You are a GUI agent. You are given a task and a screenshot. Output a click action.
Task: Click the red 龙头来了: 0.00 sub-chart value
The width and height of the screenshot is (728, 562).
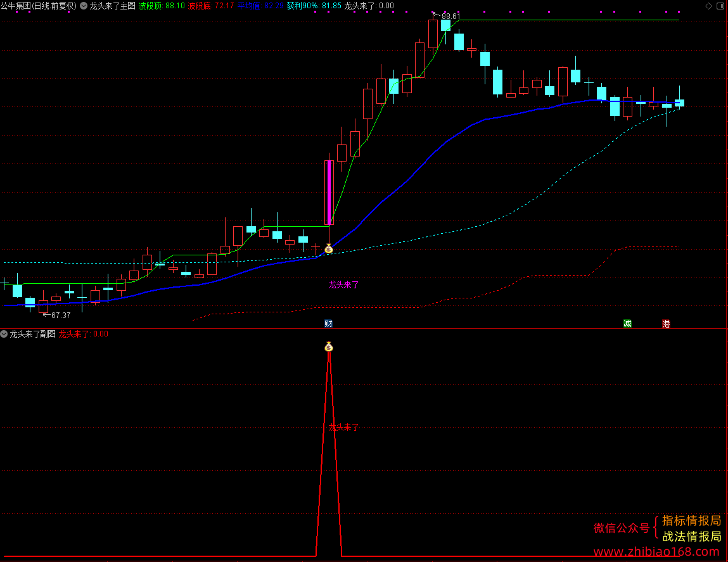83,334
